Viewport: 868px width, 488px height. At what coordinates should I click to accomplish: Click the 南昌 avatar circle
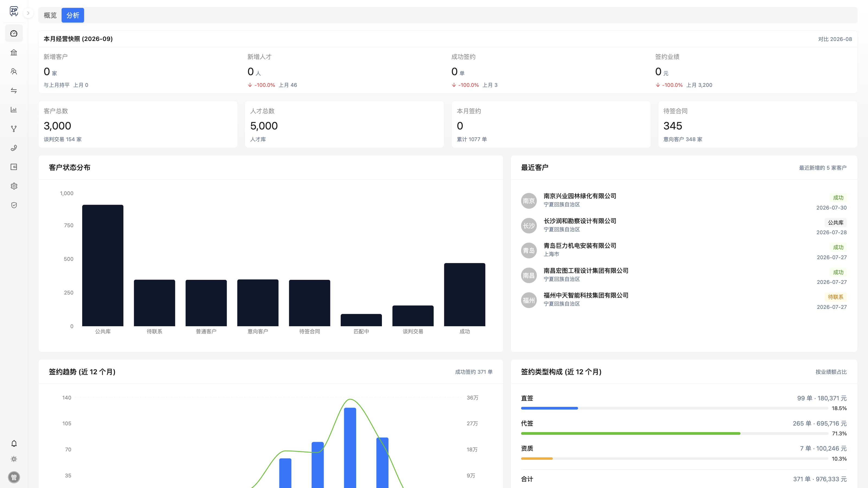[x=529, y=275]
